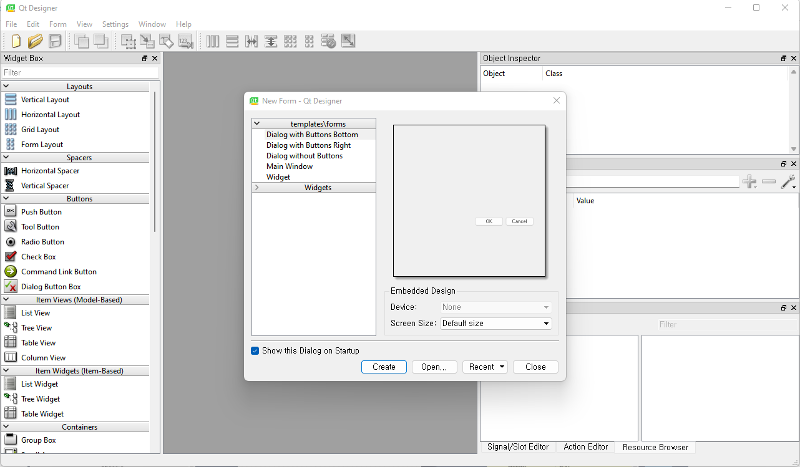
Task: Expand the Widgets tree group in dialog
Action: point(257,187)
